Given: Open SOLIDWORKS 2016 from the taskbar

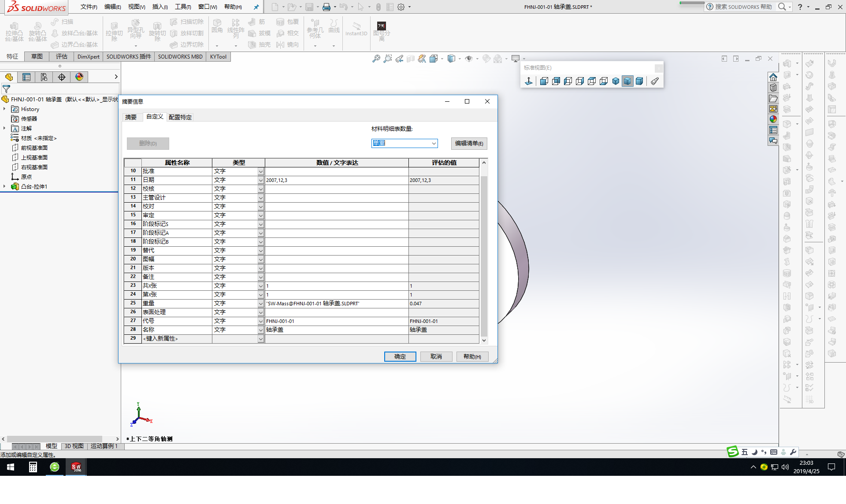Looking at the screenshot, I should 76,467.
